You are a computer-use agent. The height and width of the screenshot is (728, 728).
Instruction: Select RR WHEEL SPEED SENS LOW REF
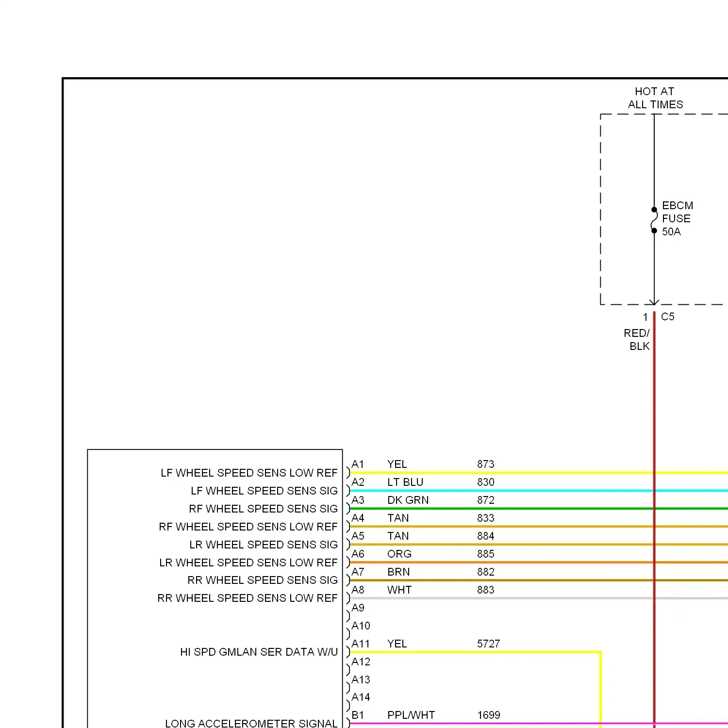pyautogui.click(x=248, y=598)
